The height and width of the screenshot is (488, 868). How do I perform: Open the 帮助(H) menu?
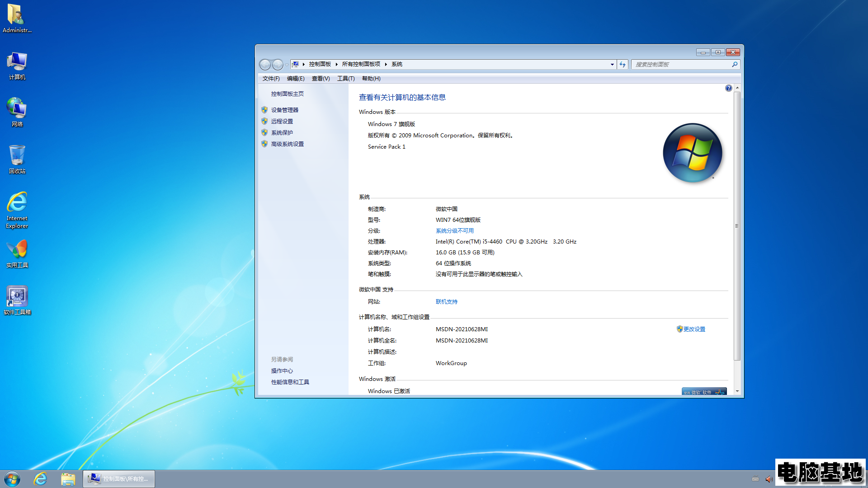coord(371,79)
